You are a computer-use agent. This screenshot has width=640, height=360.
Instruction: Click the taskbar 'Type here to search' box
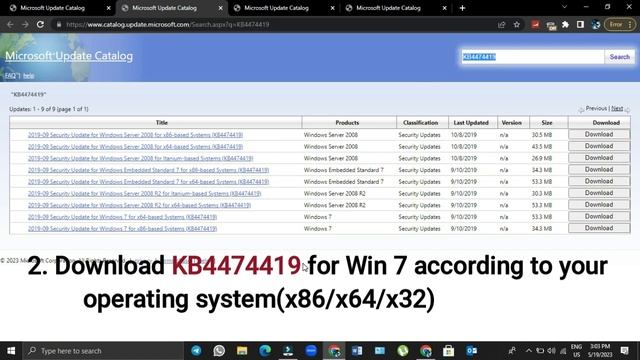[103, 351]
